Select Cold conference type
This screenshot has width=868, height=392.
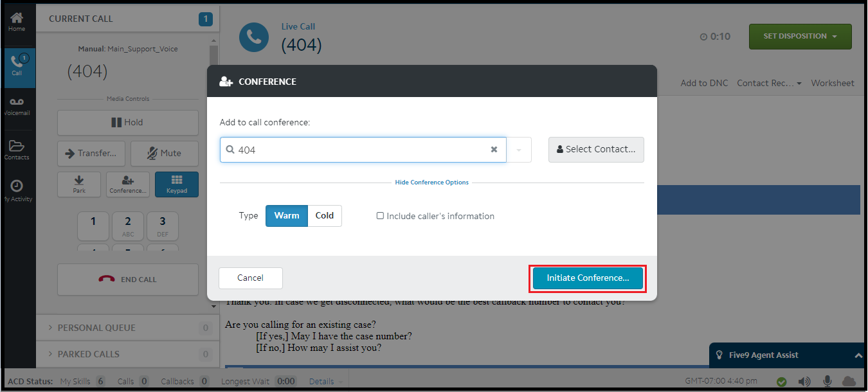pos(325,216)
